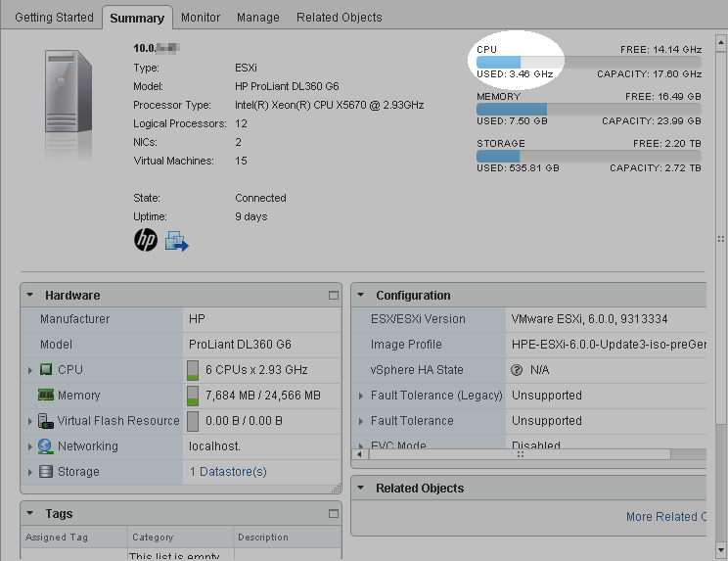Open the 1 Datastore(s) link
Image resolution: width=728 pixels, height=561 pixels.
228,471
